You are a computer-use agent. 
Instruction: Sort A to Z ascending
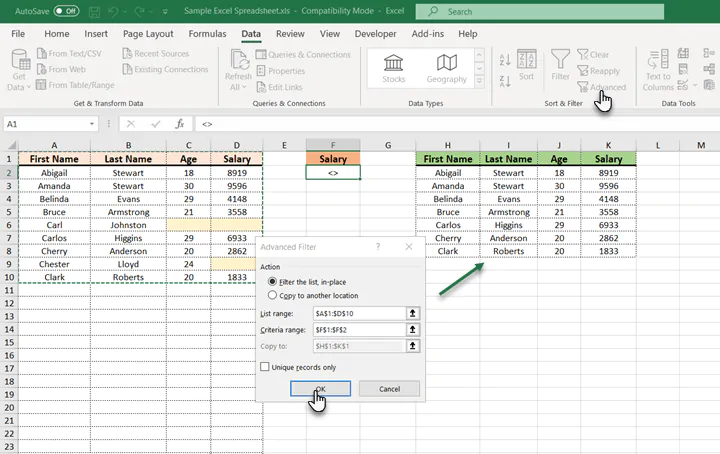[505, 59]
